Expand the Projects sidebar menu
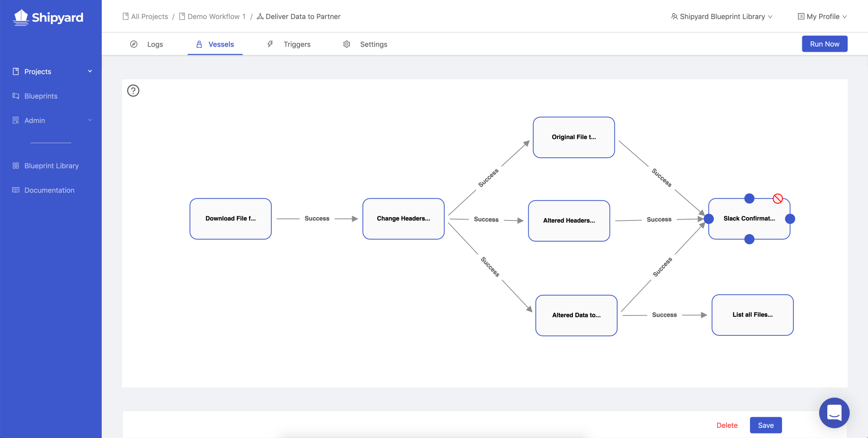 coord(90,71)
